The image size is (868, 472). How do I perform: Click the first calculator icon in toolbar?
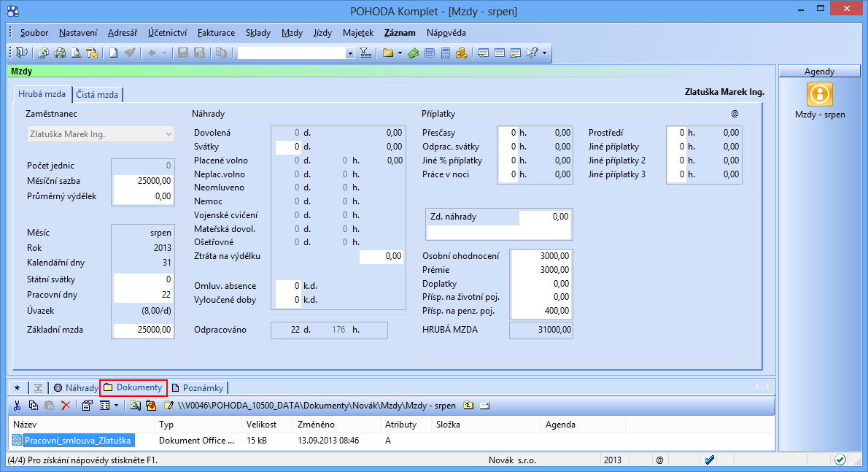pos(429,53)
